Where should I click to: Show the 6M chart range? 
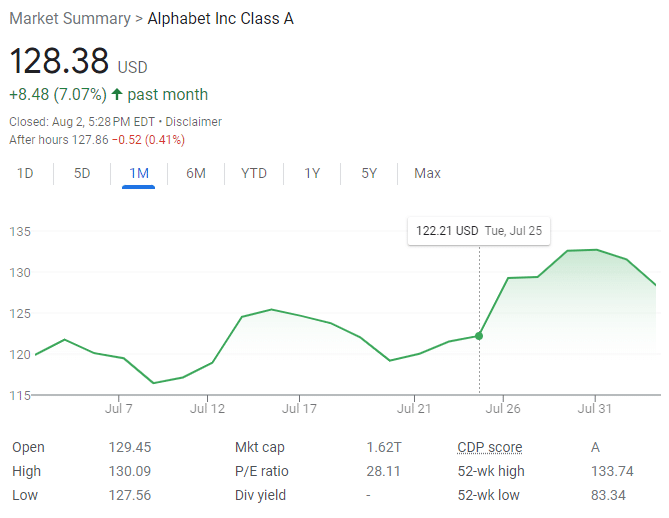coord(196,173)
